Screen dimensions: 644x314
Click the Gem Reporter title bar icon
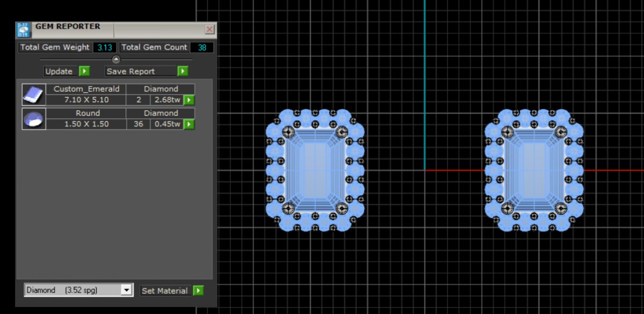tap(23, 29)
